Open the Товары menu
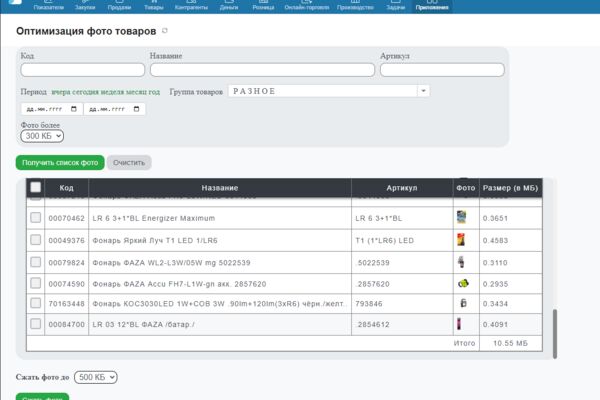This screenshot has width=600, height=400. [x=153, y=5]
